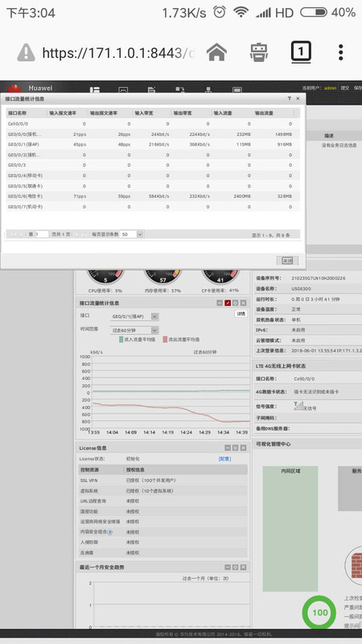Click the page number input field
Image resolution: width=362 pixels, height=644 pixels.
click(x=42, y=234)
